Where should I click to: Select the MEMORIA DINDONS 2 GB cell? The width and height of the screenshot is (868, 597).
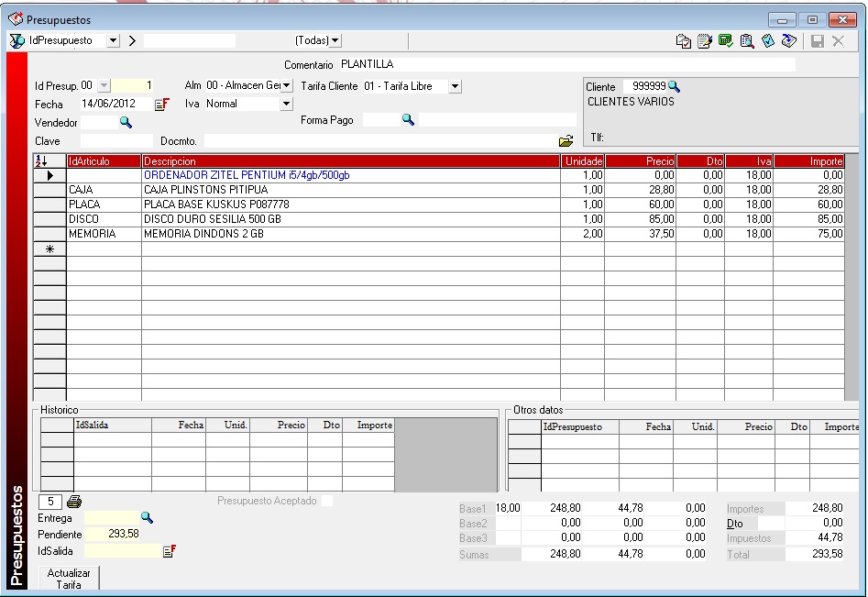click(350, 234)
